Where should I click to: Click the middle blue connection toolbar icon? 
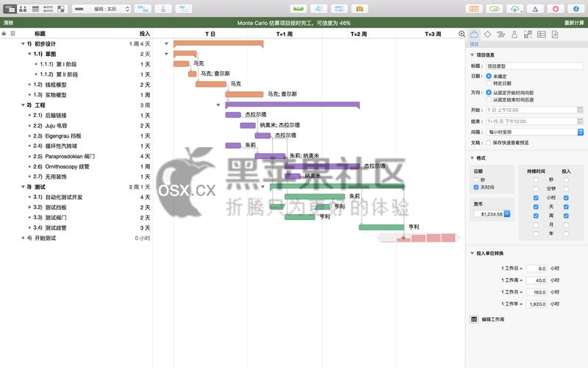tap(163, 9)
